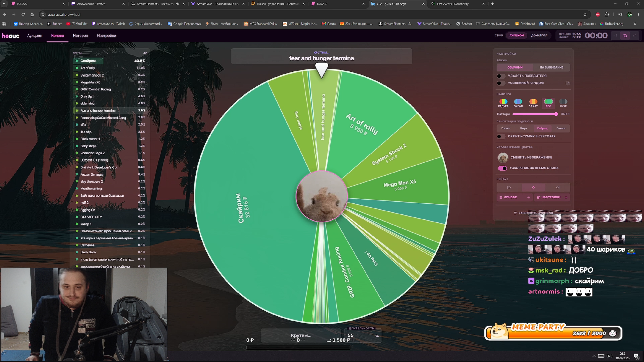Switch to the Arrowwoods - Twitch browser tab
Screen dimensions: 644x362
[98, 4]
